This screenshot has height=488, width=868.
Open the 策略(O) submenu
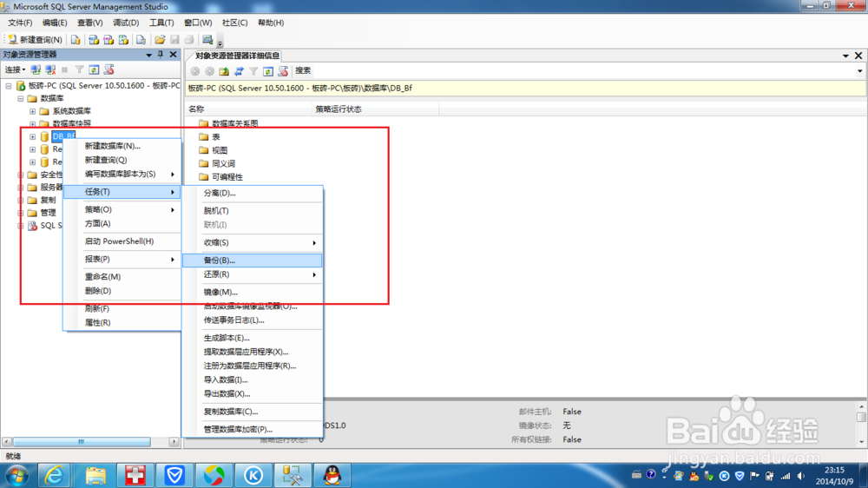122,209
